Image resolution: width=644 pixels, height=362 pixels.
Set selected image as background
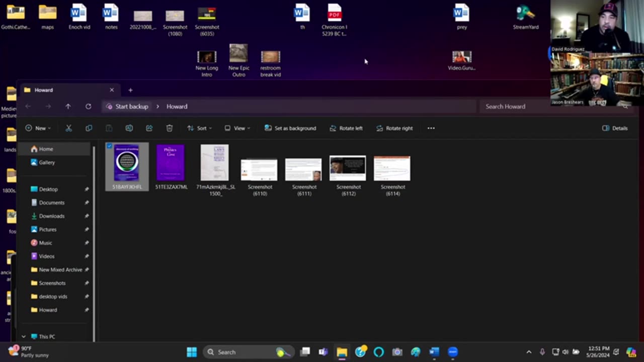click(x=290, y=128)
